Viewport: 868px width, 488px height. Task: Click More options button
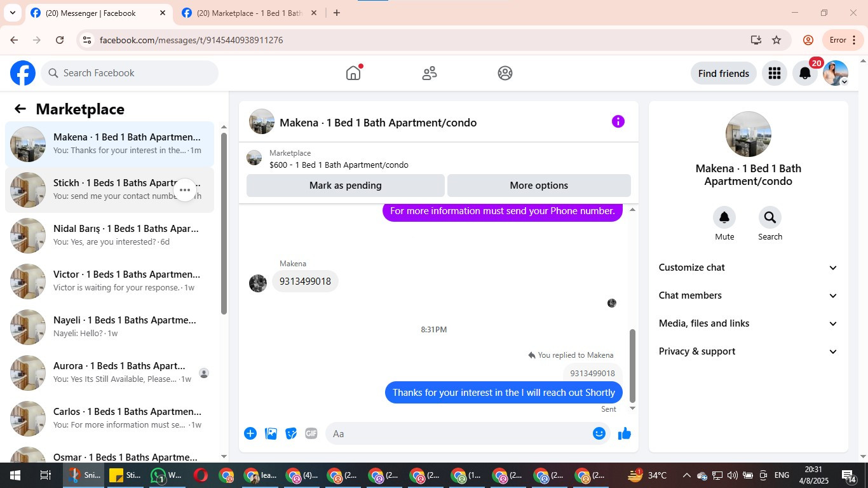539,186
